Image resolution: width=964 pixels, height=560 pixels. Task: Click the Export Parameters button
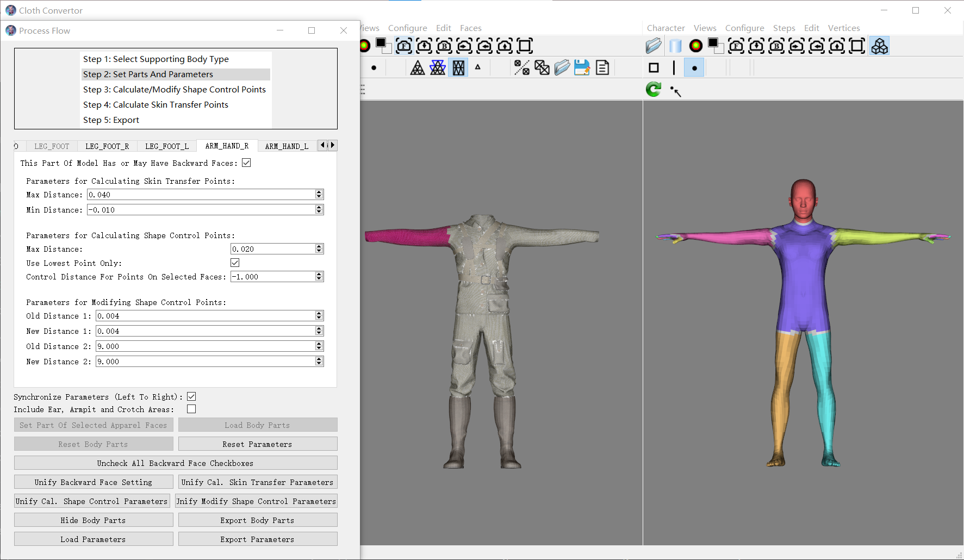pos(257,539)
